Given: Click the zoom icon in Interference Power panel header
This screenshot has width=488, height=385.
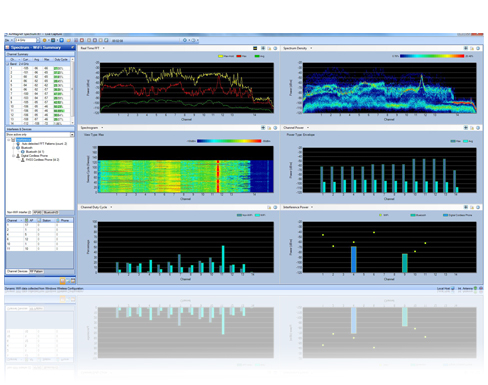Looking at the screenshot, I should coord(466,207).
